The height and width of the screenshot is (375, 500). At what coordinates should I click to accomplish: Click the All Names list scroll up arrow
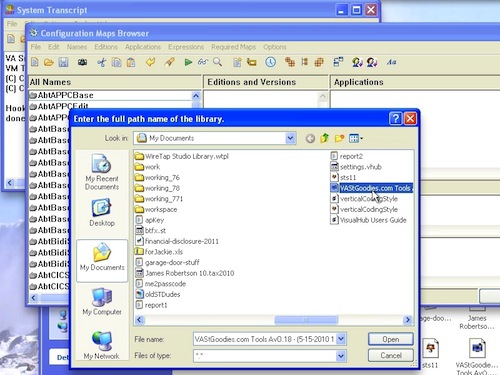pyautogui.click(x=196, y=96)
